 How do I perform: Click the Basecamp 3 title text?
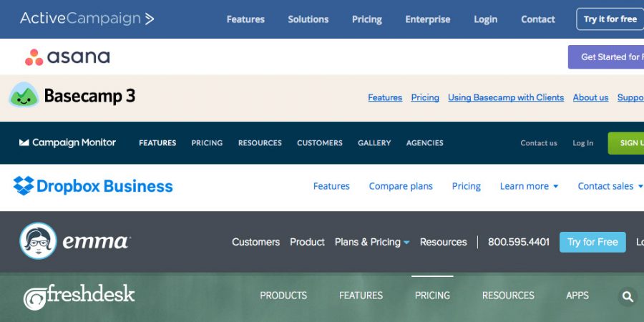(x=89, y=96)
